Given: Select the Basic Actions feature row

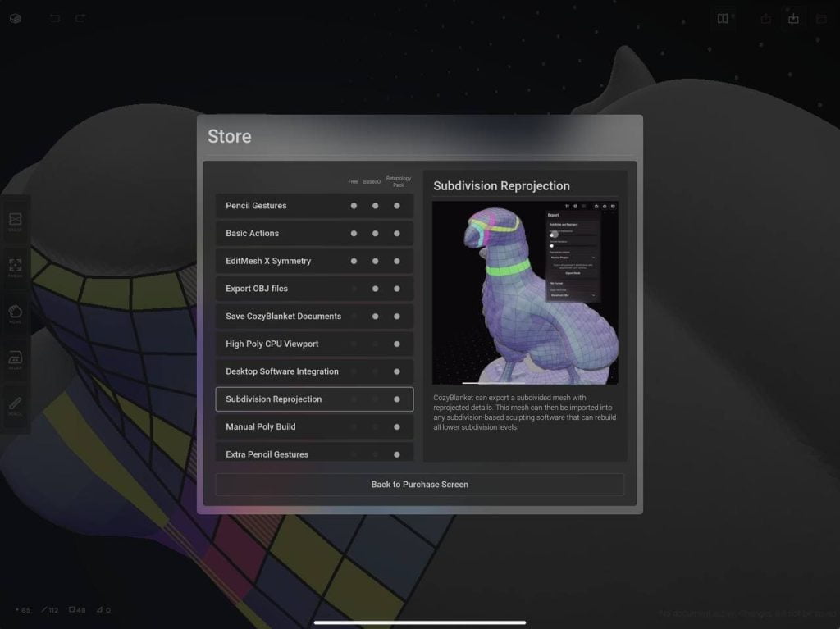Looking at the screenshot, I should pos(314,234).
